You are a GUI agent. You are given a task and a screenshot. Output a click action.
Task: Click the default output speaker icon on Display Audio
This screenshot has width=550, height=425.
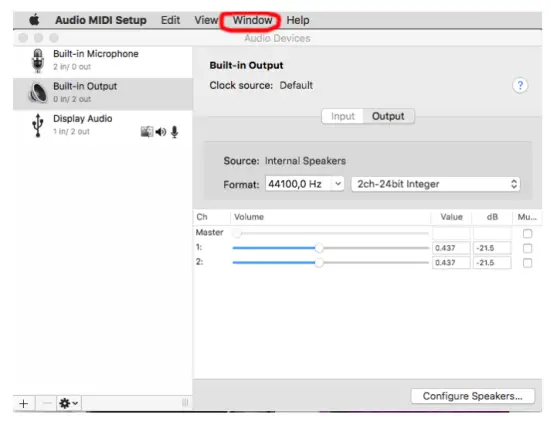pyautogui.click(x=161, y=132)
